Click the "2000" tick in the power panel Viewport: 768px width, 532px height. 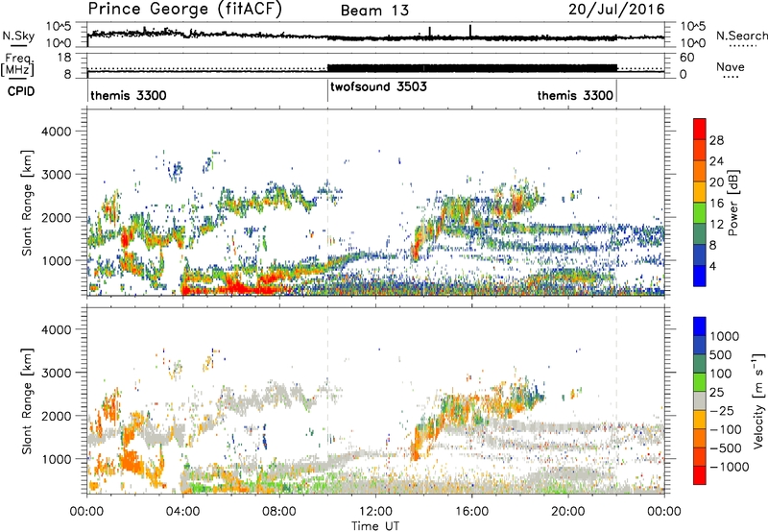(57, 218)
